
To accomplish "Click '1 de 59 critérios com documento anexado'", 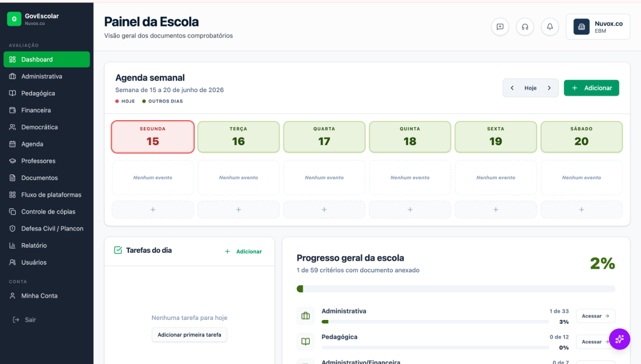I will (x=358, y=270).
